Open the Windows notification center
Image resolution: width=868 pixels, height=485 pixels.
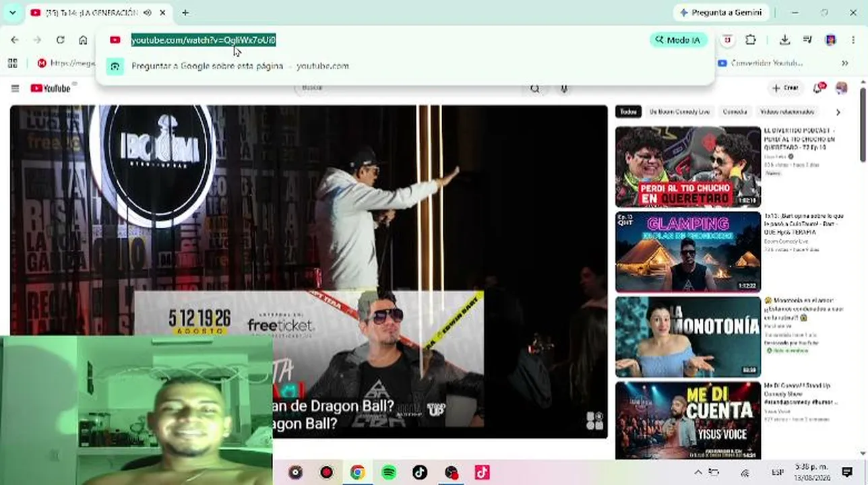click(x=847, y=472)
